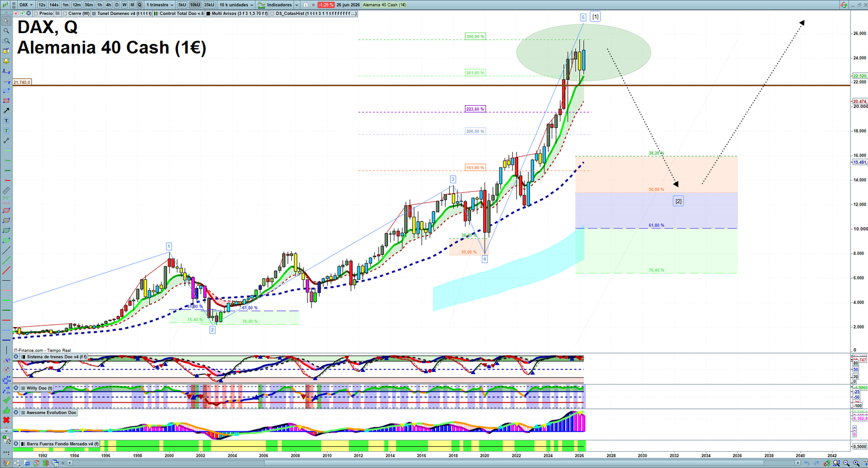Viewport: 868px width, 468px height.
Task: Select the magnifier zoom tool
Action: pyautogui.click(x=7, y=31)
